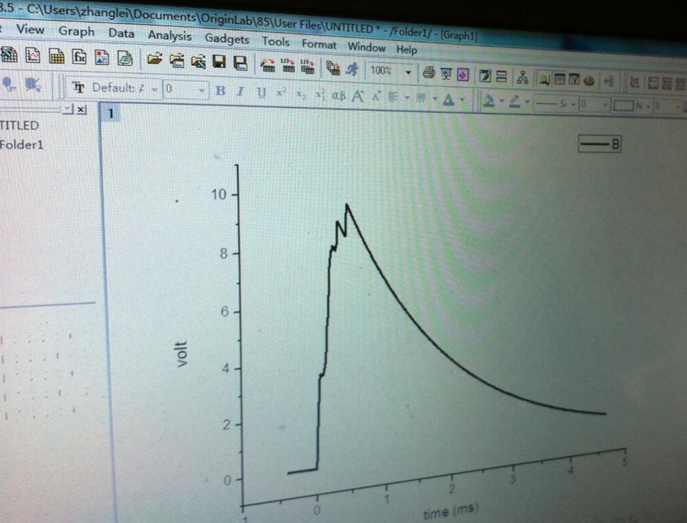Viewport: 687px width, 523px height.
Task: Click the Print icon in toolbar
Action: (x=428, y=73)
